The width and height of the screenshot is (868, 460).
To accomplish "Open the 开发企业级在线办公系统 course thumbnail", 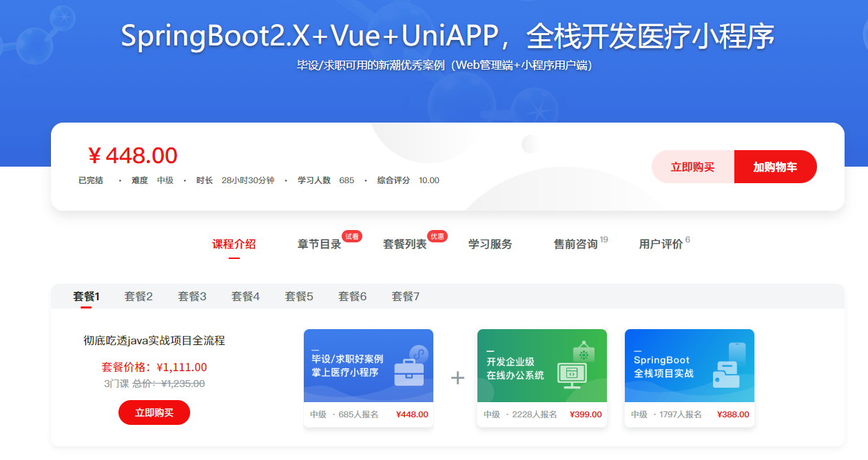I will [542, 366].
